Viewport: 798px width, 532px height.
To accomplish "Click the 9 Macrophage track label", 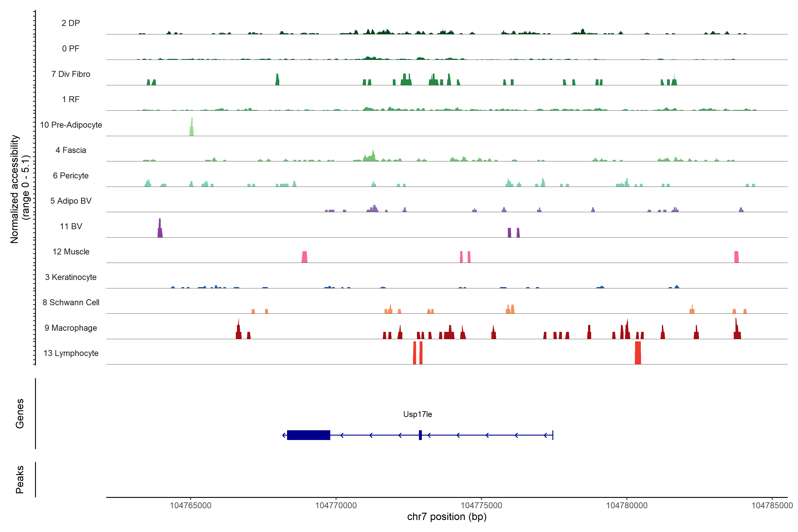I will pyautogui.click(x=70, y=328).
